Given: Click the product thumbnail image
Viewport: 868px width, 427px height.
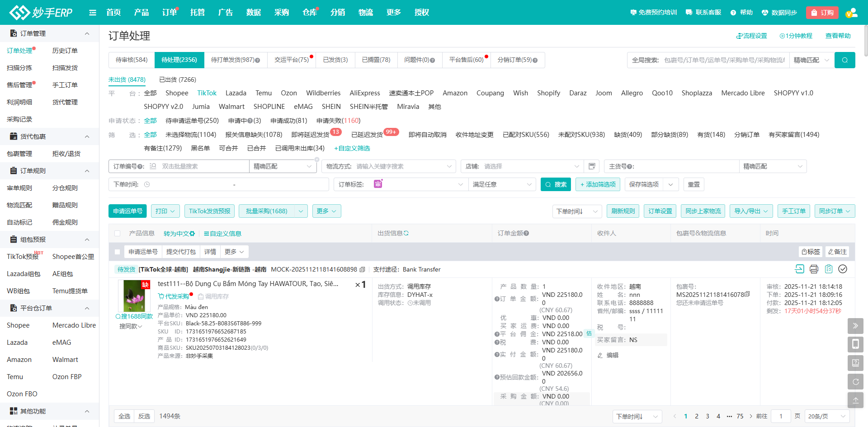Looking at the screenshot, I should [x=134, y=296].
